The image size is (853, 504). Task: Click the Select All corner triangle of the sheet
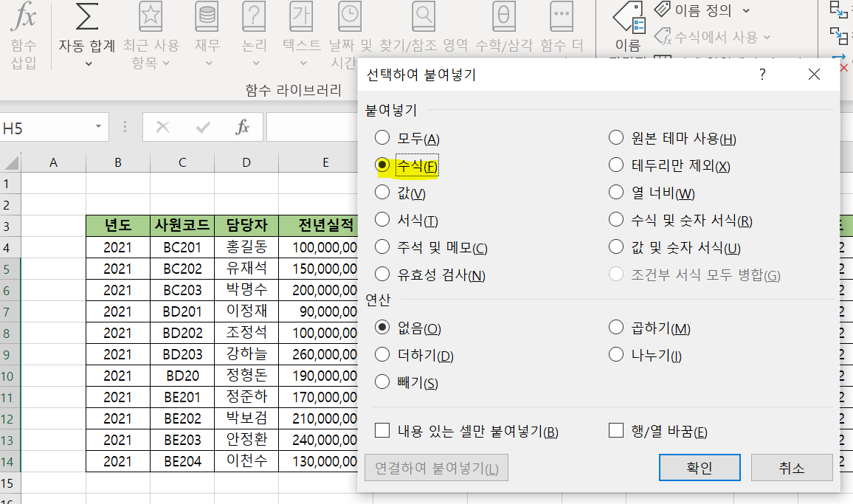(11, 162)
